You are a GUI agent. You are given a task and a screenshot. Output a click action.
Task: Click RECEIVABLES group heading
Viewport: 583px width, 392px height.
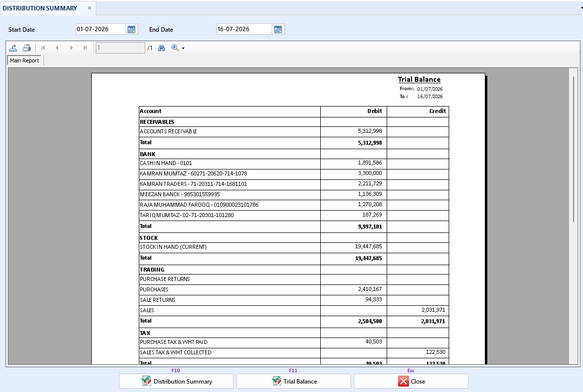click(x=157, y=122)
